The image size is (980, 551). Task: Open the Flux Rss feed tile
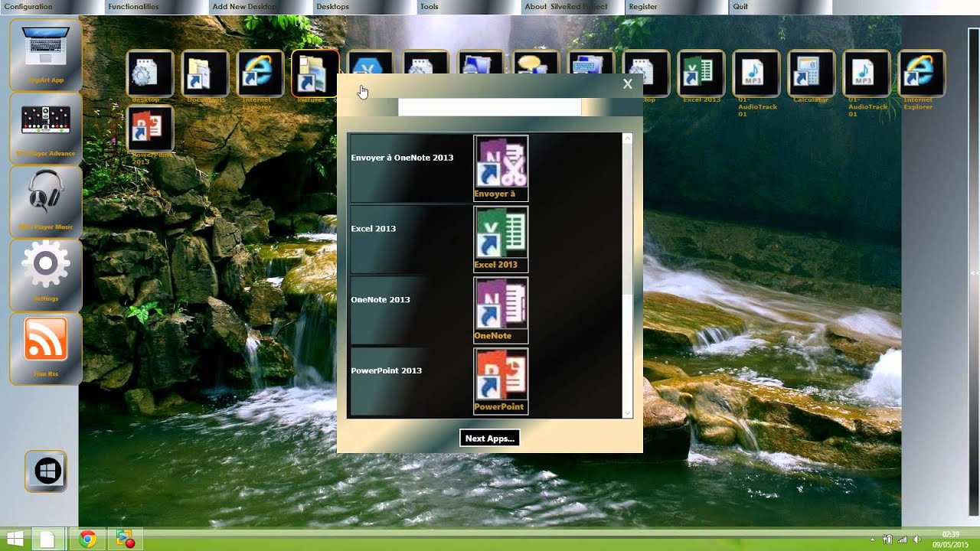pos(46,348)
